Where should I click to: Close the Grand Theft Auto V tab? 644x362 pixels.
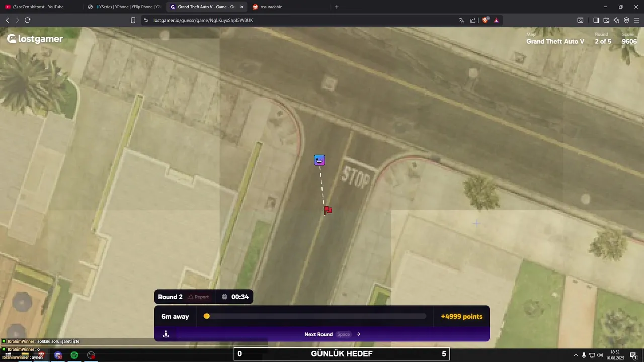(x=242, y=7)
